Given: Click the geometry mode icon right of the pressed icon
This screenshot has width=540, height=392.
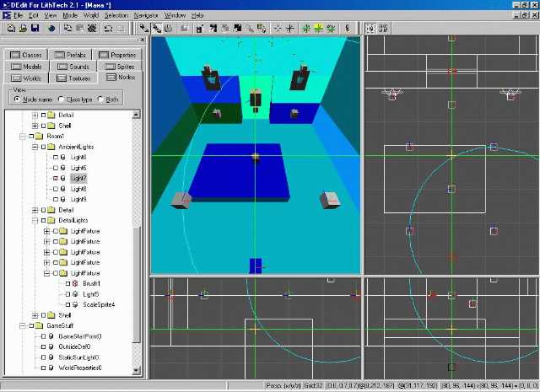Looking at the screenshot, I should (169, 28).
